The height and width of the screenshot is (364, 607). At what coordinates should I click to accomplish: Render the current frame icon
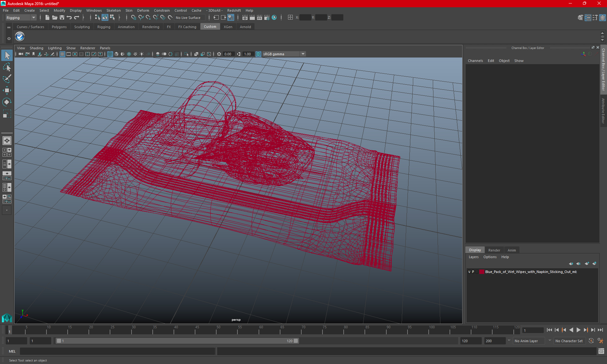(x=252, y=18)
